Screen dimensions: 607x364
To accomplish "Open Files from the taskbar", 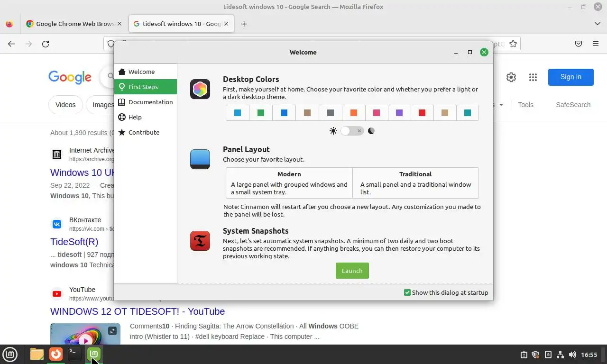I will pos(37,354).
